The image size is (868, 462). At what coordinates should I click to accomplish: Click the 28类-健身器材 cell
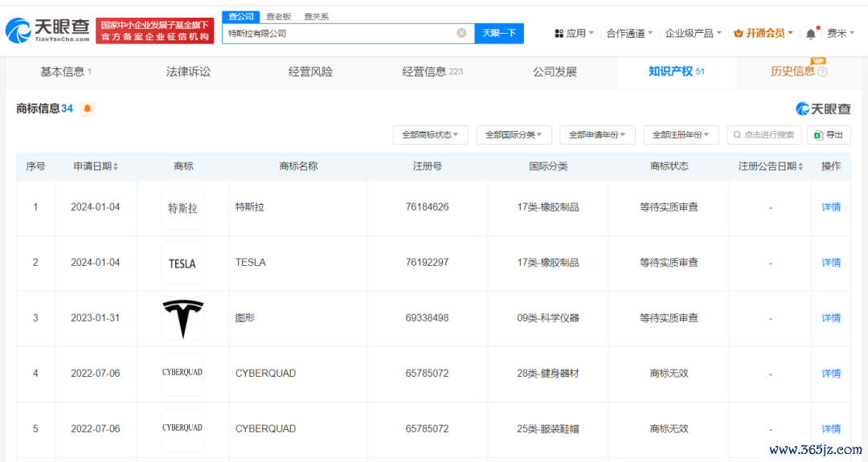tap(548, 374)
